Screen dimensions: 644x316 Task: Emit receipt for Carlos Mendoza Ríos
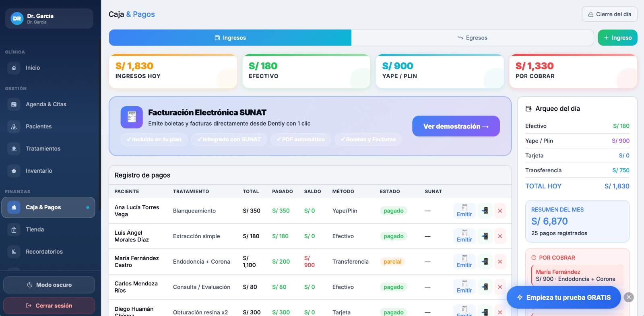click(x=464, y=287)
